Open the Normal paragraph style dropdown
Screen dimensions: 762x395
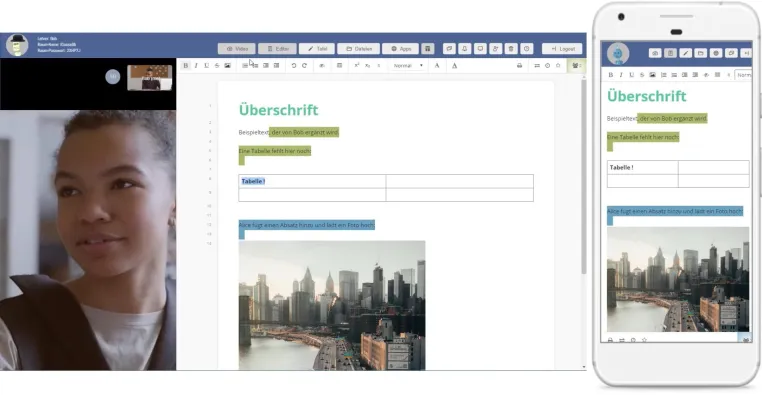pos(408,66)
